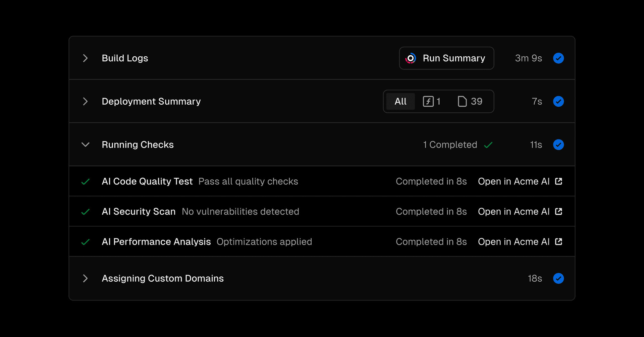644x337 pixels.
Task: Click the static files icon showing 39
Action: (x=470, y=101)
